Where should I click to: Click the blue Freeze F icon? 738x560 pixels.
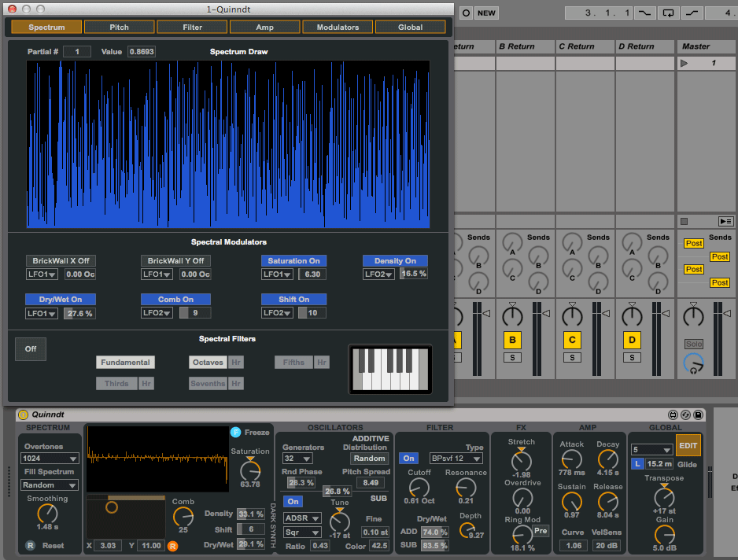236,432
